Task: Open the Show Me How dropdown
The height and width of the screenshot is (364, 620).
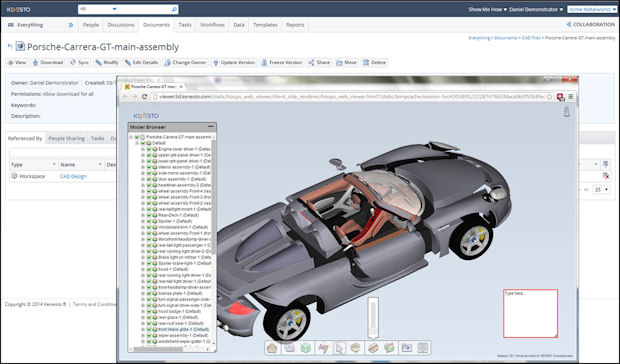Action: pyautogui.click(x=487, y=9)
